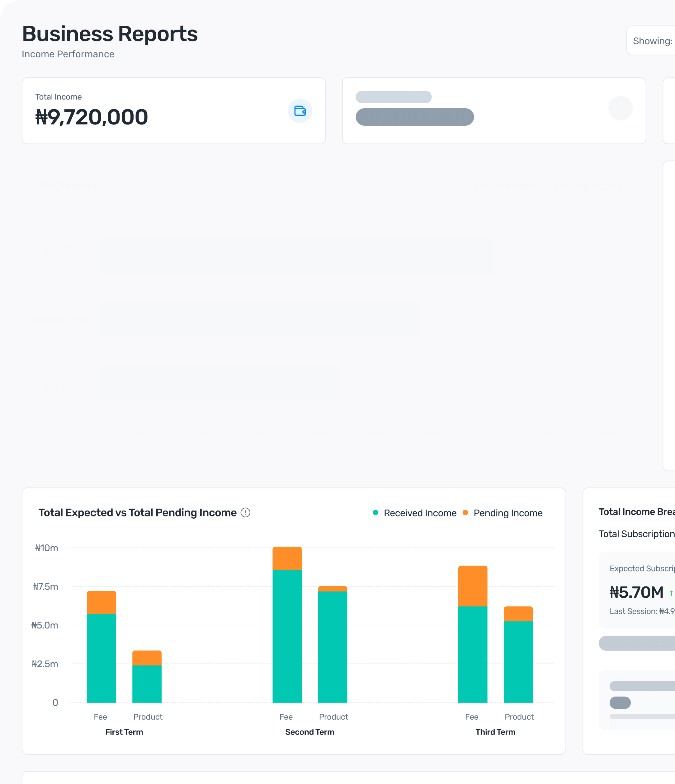Screen dimensions: 675x784
Task: Select the Third Term axis label
Action: coord(495,732)
